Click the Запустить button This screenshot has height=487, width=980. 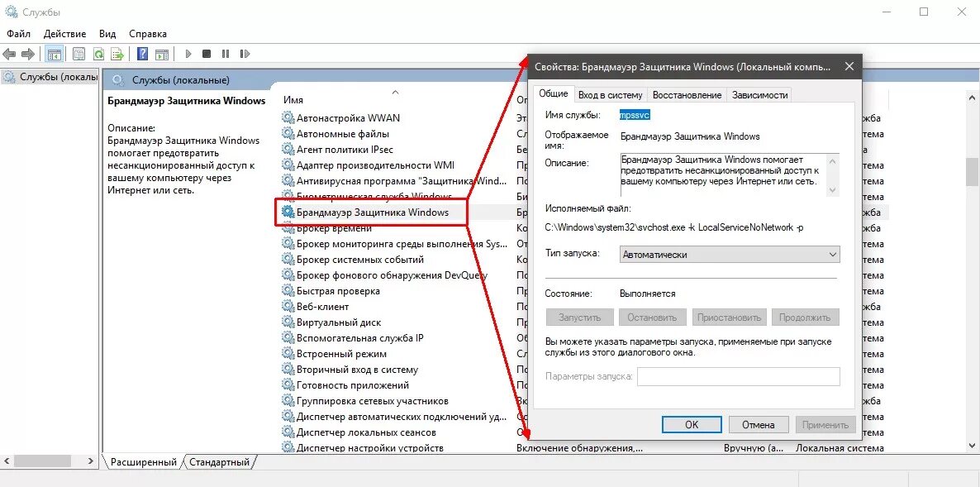579,317
